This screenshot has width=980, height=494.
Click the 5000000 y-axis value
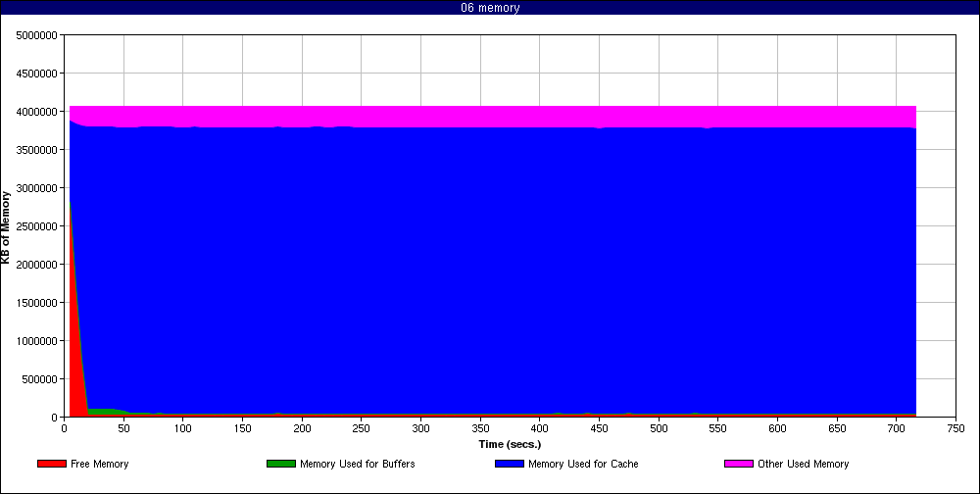tap(38, 35)
